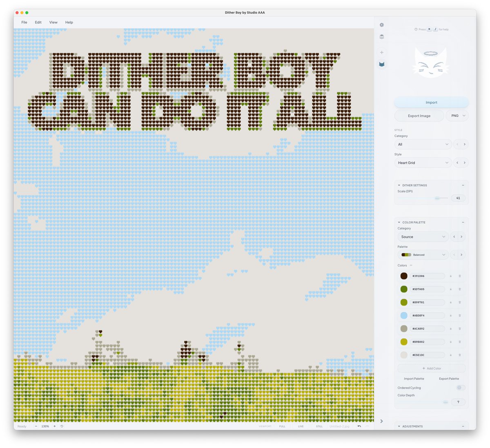Zoom out with the minus icon

pos(36,426)
